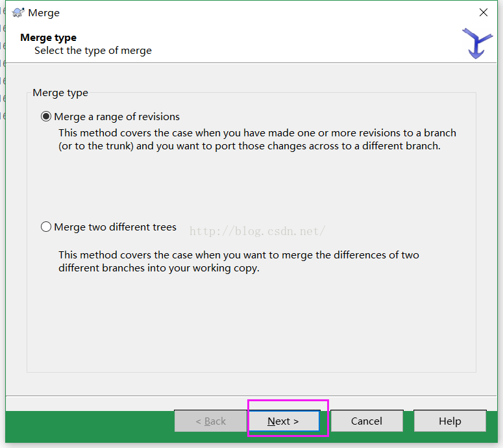Click the 'Merge type' group box label
Viewport: 503px width, 448px height.
click(60, 93)
